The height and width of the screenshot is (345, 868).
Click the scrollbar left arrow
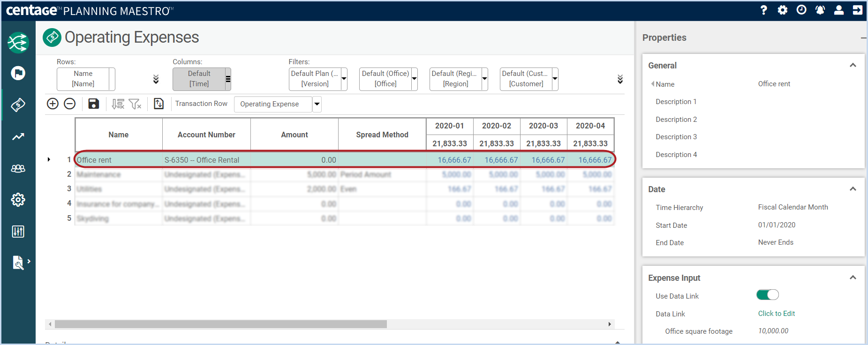click(50, 324)
